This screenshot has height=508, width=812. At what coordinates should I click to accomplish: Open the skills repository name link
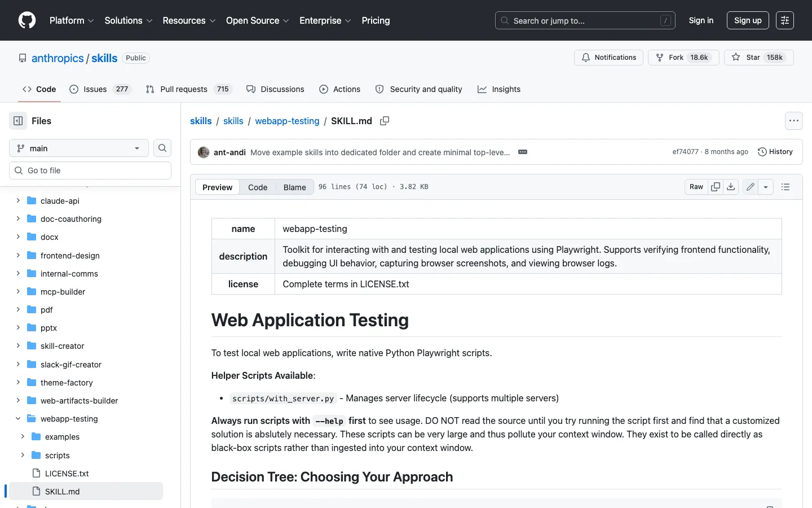(104, 58)
